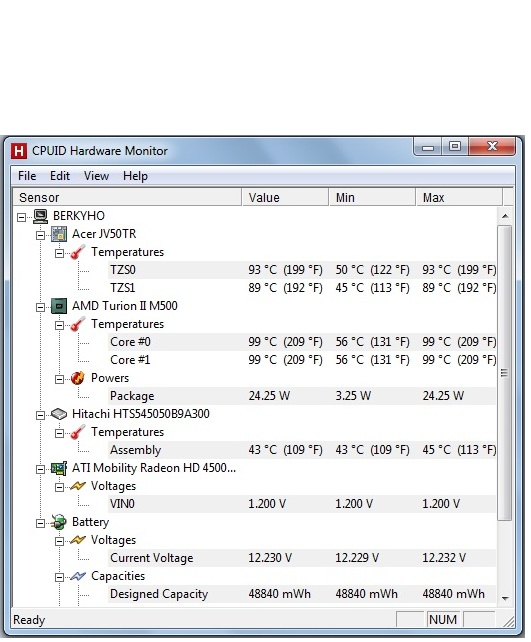Click the Value column header
This screenshot has width=531, height=642.
pos(285,197)
